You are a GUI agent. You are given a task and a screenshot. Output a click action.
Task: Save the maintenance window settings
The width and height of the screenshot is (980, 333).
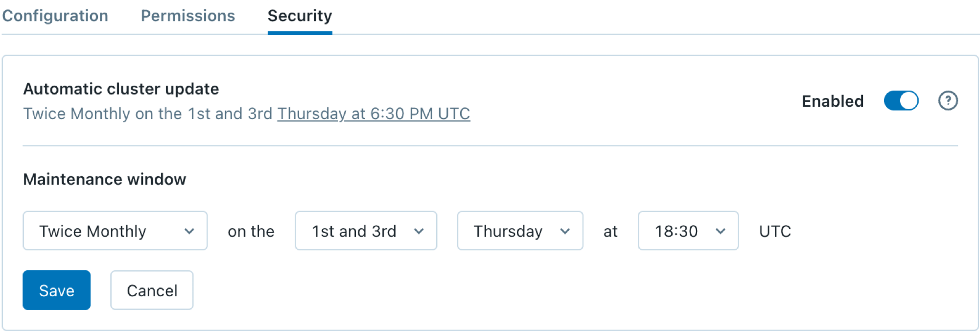[x=56, y=290]
